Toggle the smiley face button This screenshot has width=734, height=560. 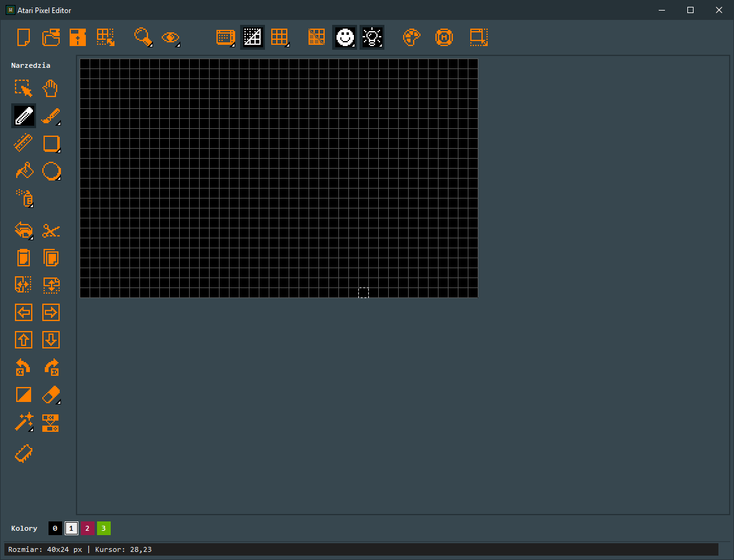click(x=345, y=37)
